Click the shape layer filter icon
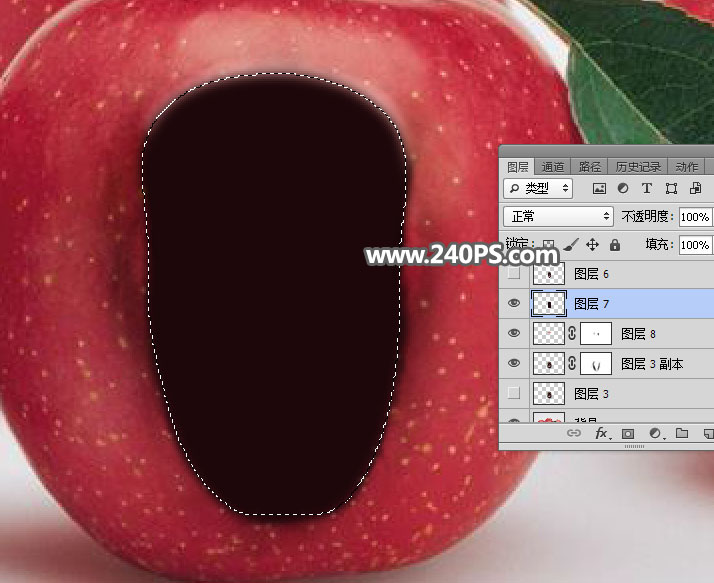 [671, 188]
